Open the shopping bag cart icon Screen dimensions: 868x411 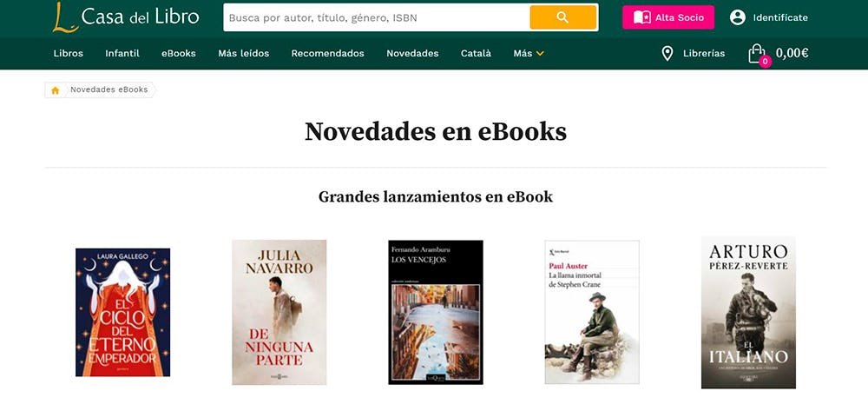(x=757, y=54)
